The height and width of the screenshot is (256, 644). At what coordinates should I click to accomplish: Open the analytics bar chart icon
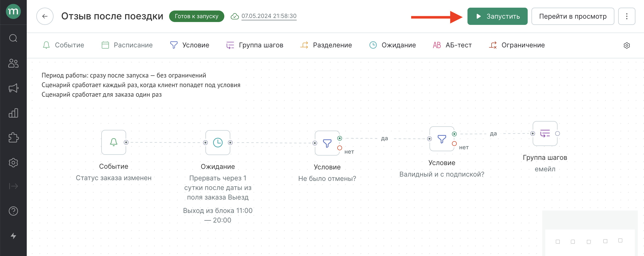pyautogui.click(x=13, y=113)
